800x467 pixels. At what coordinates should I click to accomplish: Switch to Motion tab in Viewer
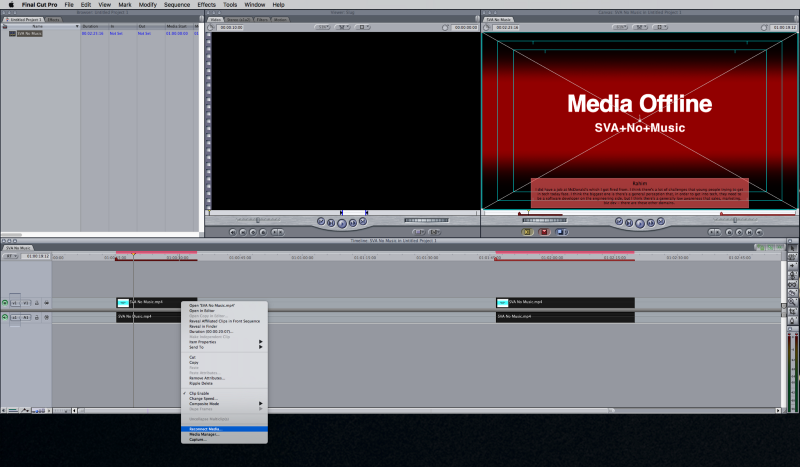click(280, 19)
